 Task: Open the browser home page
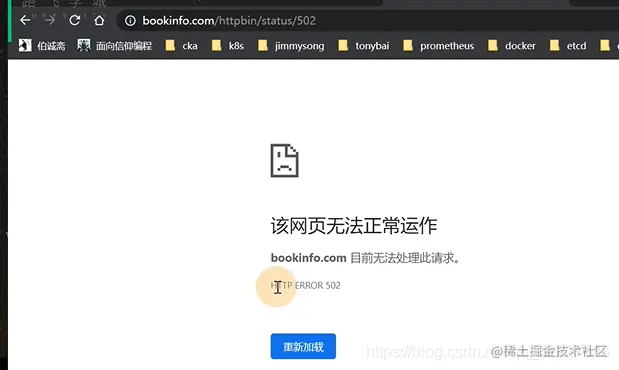coord(99,20)
